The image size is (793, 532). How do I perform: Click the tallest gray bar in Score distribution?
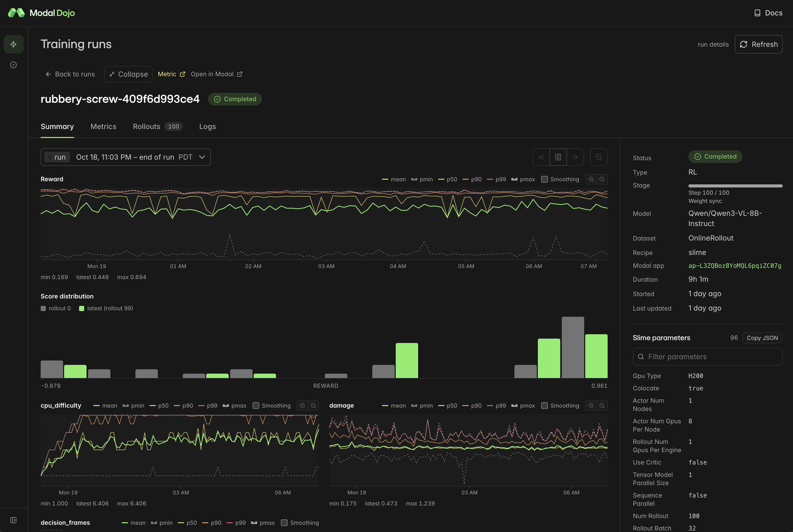pyautogui.click(x=573, y=347)
